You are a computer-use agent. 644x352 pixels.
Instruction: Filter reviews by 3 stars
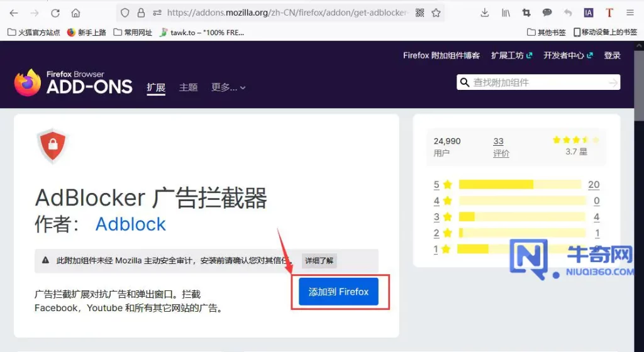tap(443, 217)
